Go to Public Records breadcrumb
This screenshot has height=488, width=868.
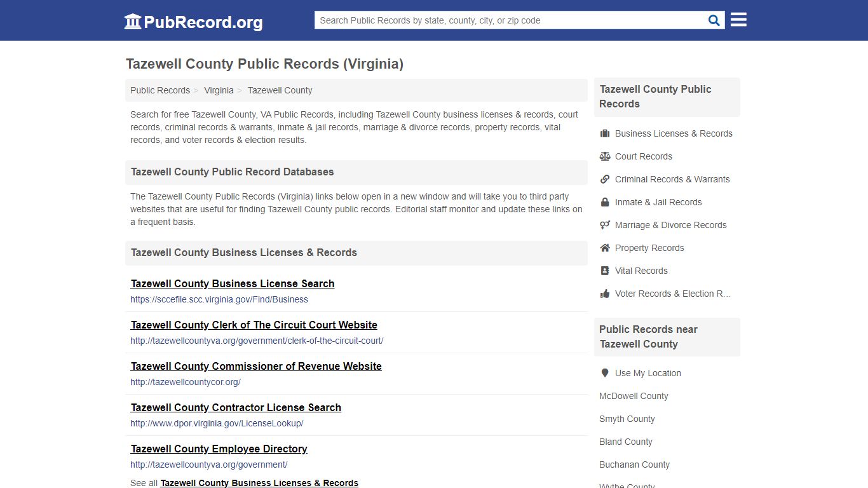click(160, 90)
